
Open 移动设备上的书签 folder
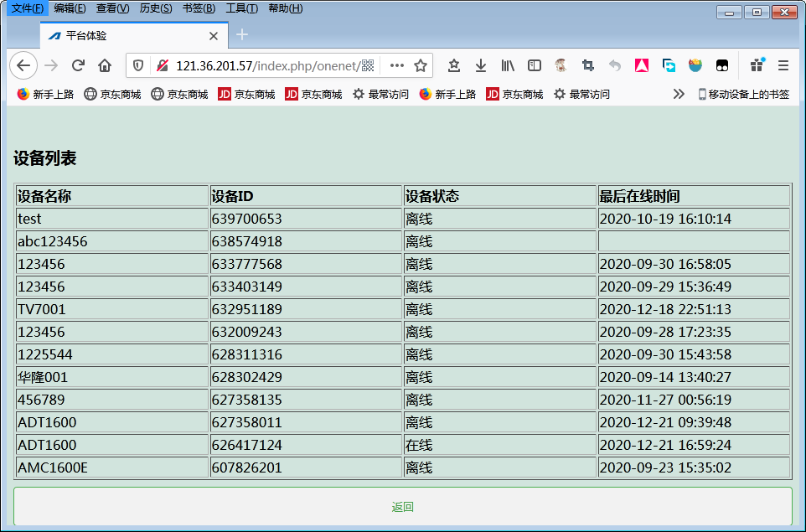tap(743, 94)
